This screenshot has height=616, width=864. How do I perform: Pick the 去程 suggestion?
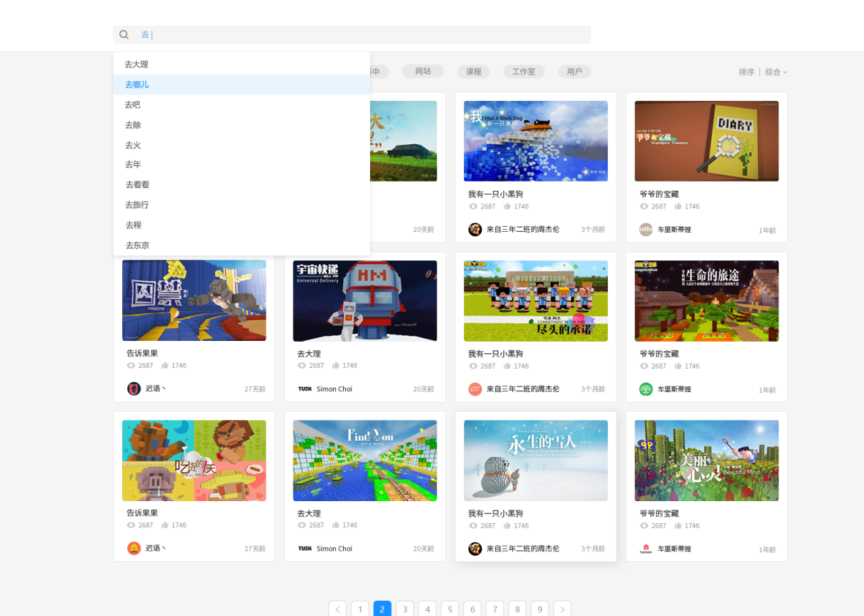241,225
